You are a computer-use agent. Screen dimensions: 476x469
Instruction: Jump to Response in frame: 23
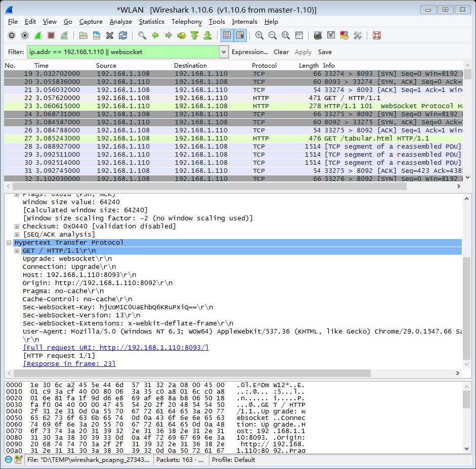point(69,363)
